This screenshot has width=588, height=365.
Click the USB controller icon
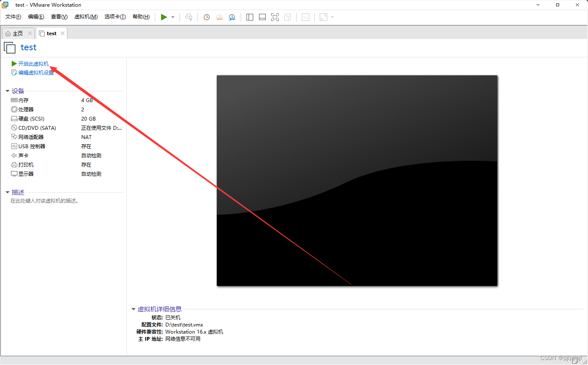point(14,147)
